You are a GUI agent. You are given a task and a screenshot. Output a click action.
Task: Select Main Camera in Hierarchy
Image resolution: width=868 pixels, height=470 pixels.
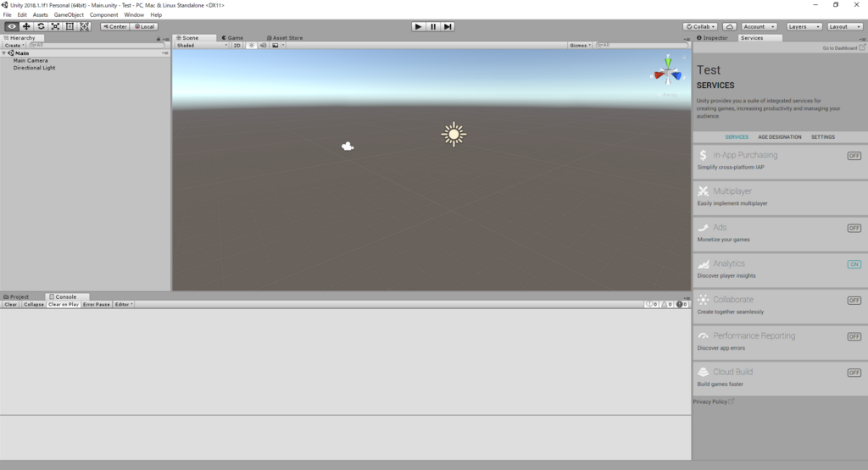tap(31, 61)
